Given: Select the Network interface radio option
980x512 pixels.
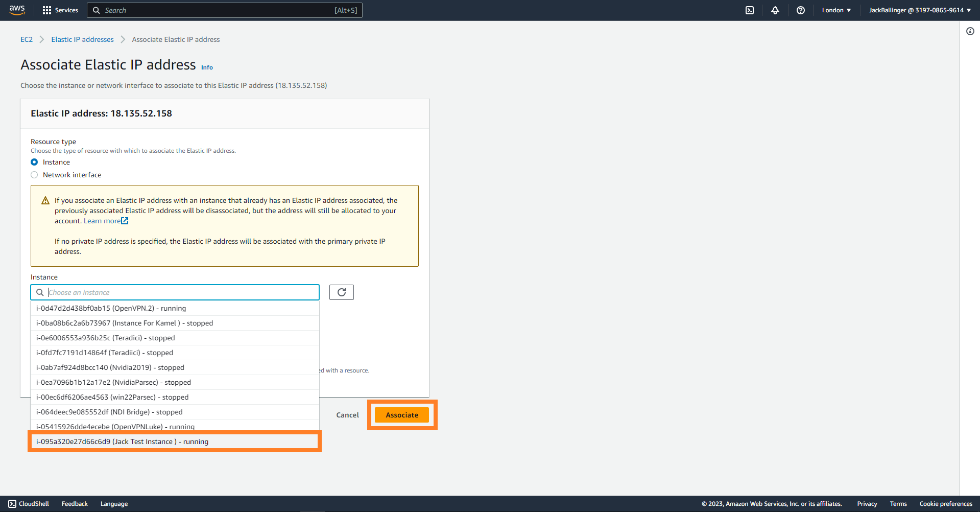Looking at the screenshot, I should pyautogui.click(x=34, y=175).
